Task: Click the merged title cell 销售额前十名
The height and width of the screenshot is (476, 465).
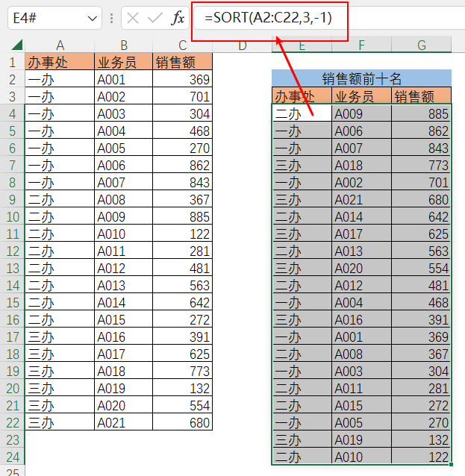Action: pyautogui.click(x=361, y=78)
